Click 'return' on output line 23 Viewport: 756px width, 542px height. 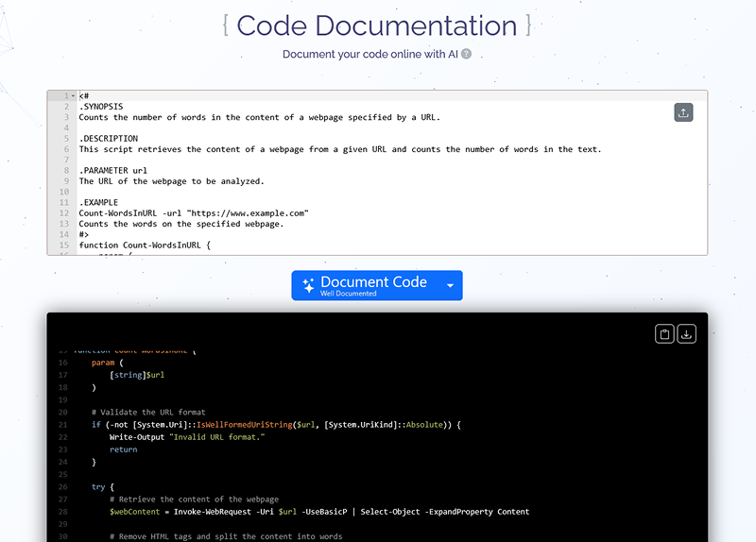pyautogui.click(x=124, y=449)
